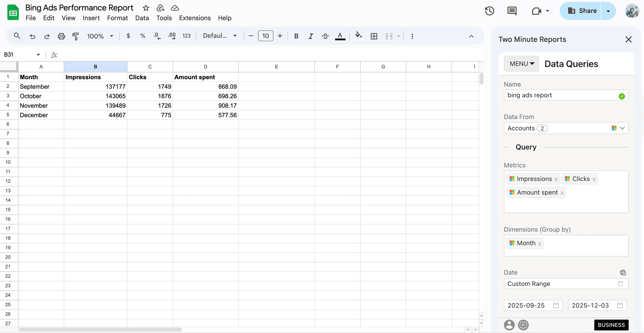The image size is (644, 333).
Task: Expand the Accounts data source dropdown
Action: [623, 128]
